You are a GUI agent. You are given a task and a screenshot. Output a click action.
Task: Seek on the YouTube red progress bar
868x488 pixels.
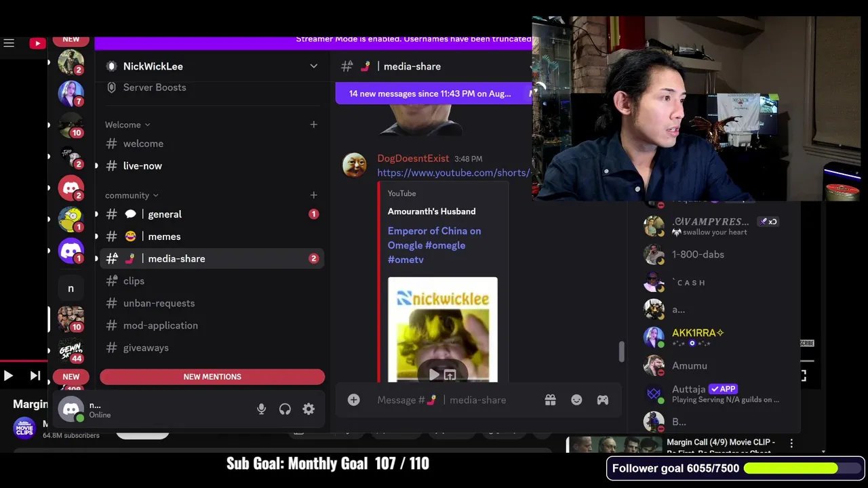(x=24, y=361)
